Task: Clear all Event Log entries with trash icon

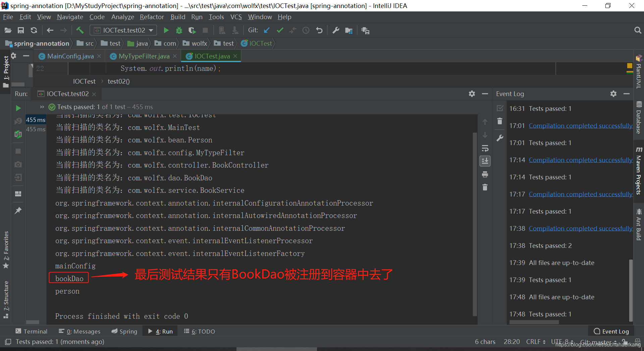Action: (500, 121)
